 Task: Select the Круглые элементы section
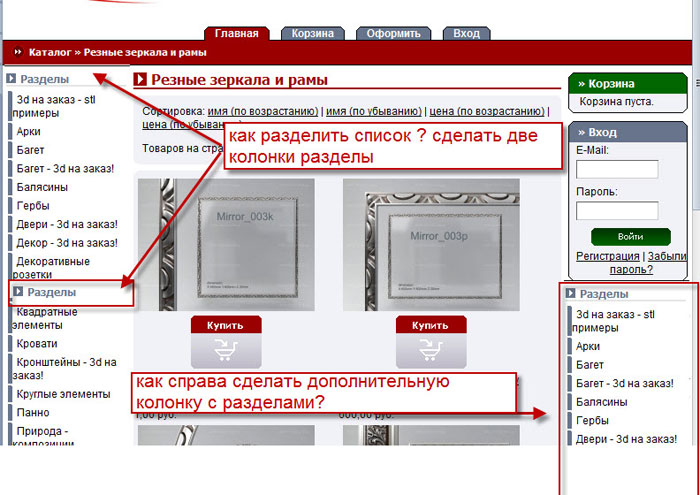tap(63, 395)
